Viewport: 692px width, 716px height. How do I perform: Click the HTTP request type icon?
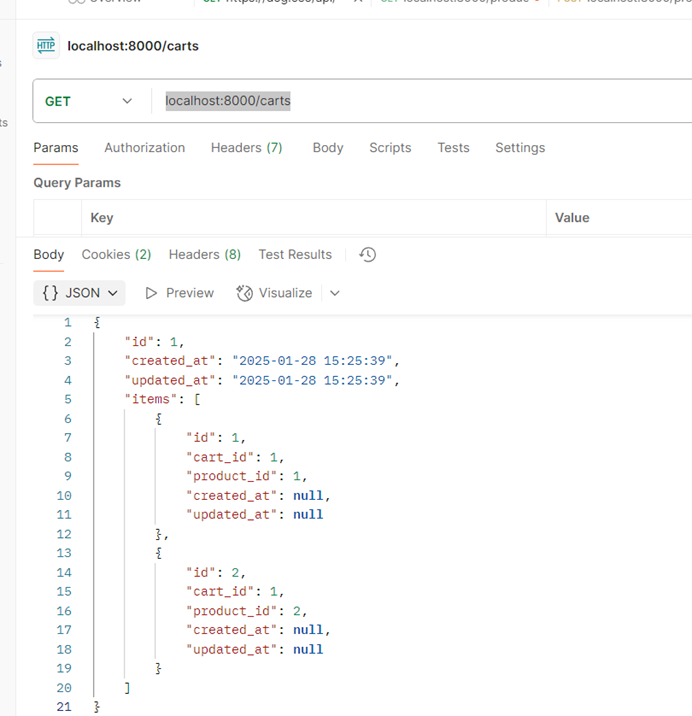pyautogui.click(x=46, y=46)
